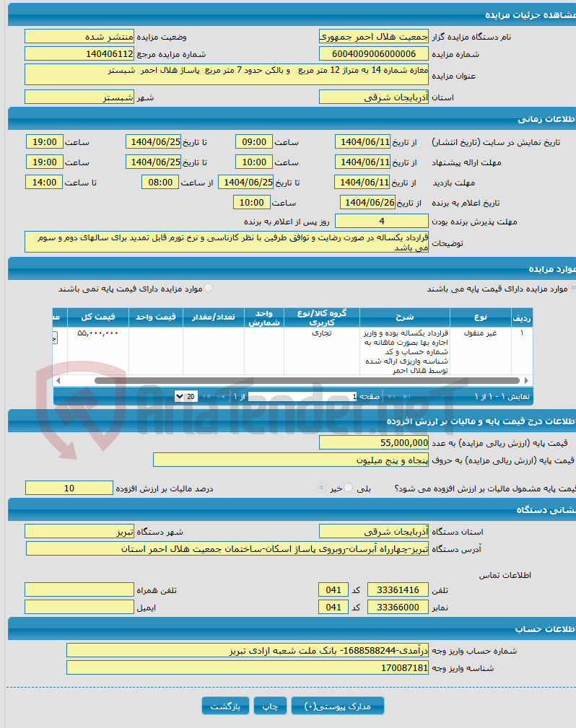Click the empty email field
Image resolution: width=576 pixels, height=728 pixels.
tap(79, 607)
